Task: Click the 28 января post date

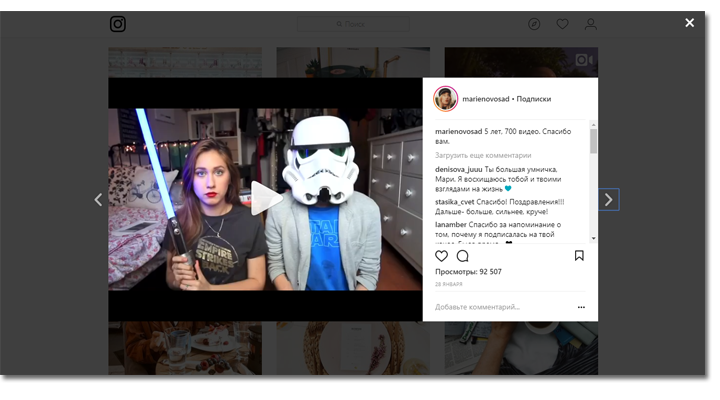Action: [449, 284]
